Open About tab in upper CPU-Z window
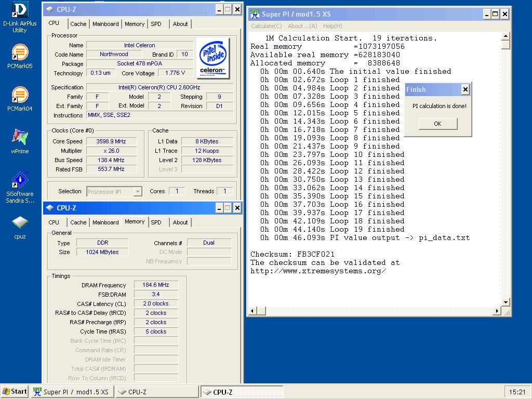 click(x=180, y=24)
